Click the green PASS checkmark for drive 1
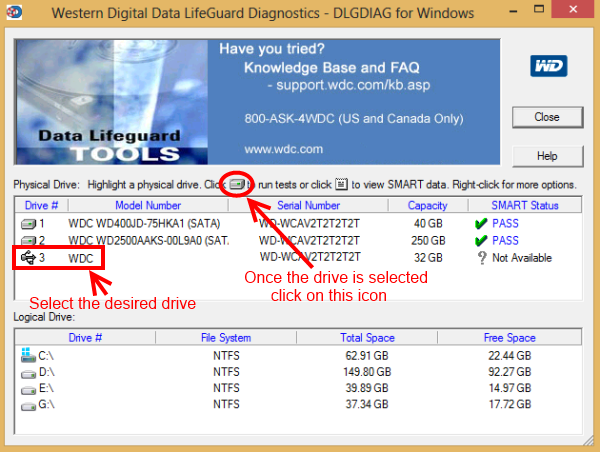Image resolution: width=600 pixels, height=452 pixels. pyautogui.click(x=482, y=223)
